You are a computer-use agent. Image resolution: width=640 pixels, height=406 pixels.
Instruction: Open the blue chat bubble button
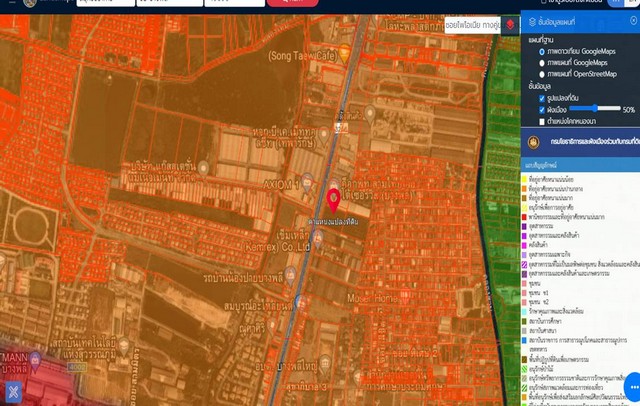634,386
